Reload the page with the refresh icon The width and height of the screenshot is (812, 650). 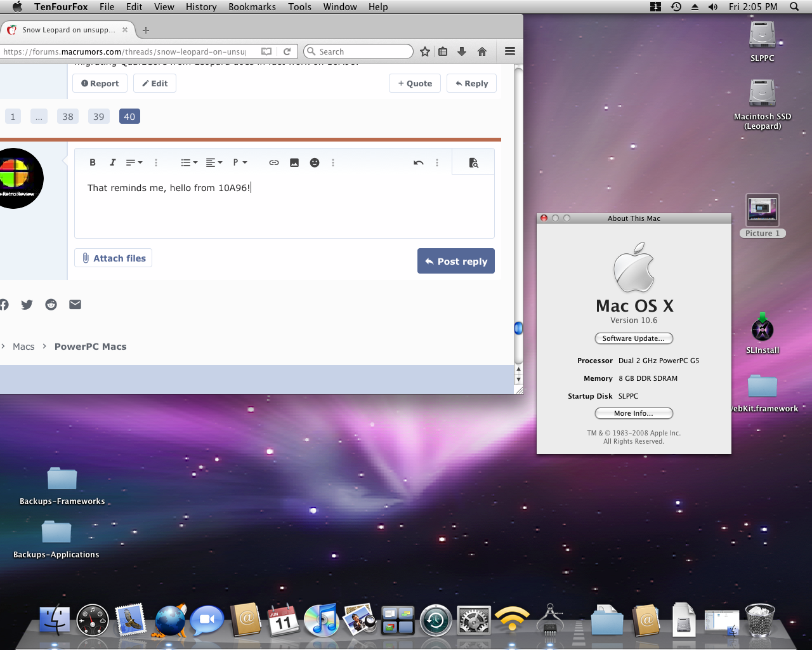tap(287, 51)
